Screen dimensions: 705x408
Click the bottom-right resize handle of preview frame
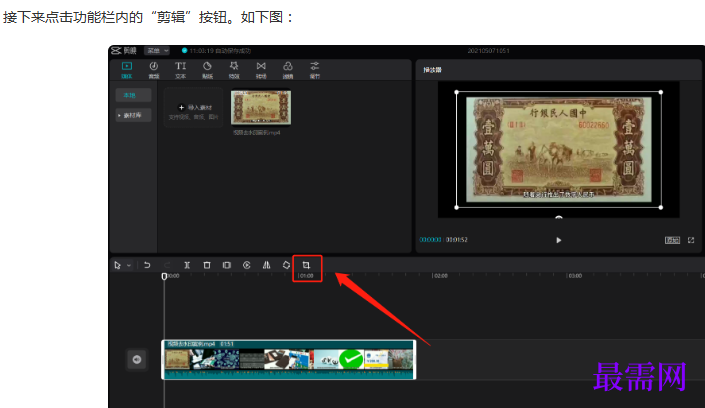[x=660, y=207]
